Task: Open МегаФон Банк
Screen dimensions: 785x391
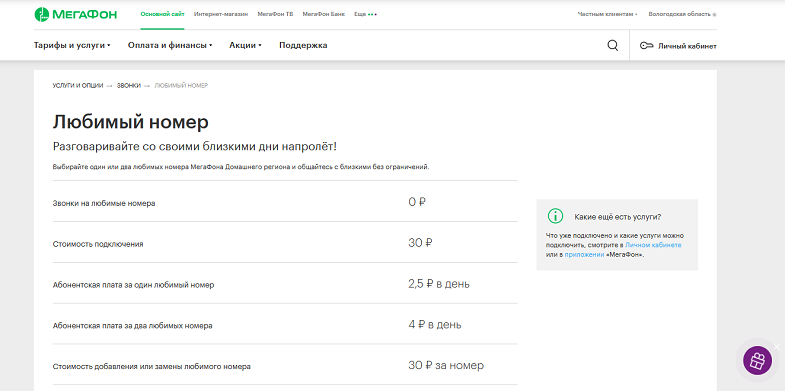Action: coord(323,15)
